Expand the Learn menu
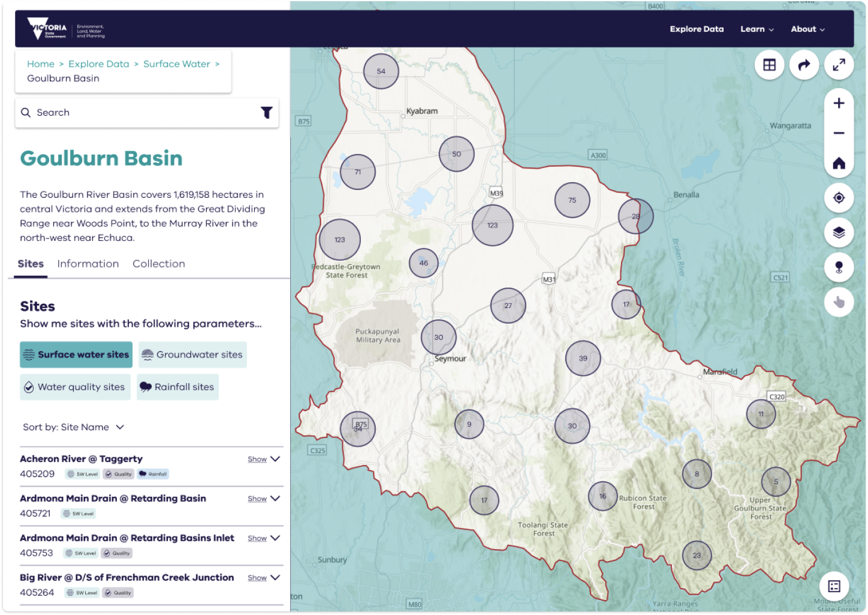 (757, 29)
